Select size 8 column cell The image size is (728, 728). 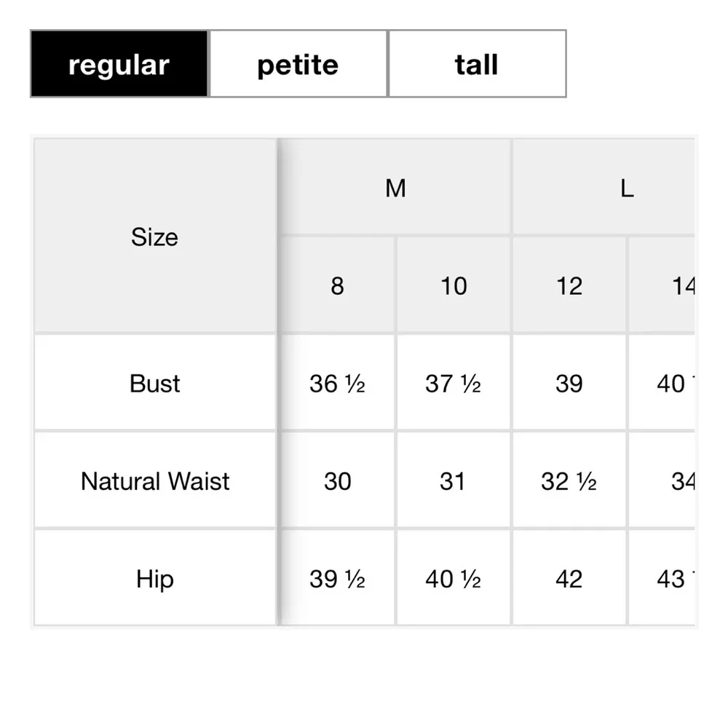coord(337,285)
